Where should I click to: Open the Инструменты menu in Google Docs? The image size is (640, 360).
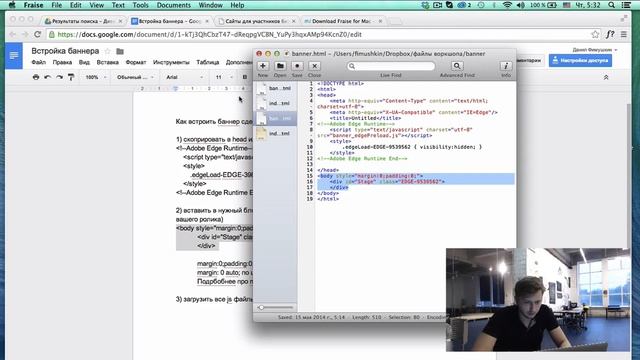tap(171, 62)
